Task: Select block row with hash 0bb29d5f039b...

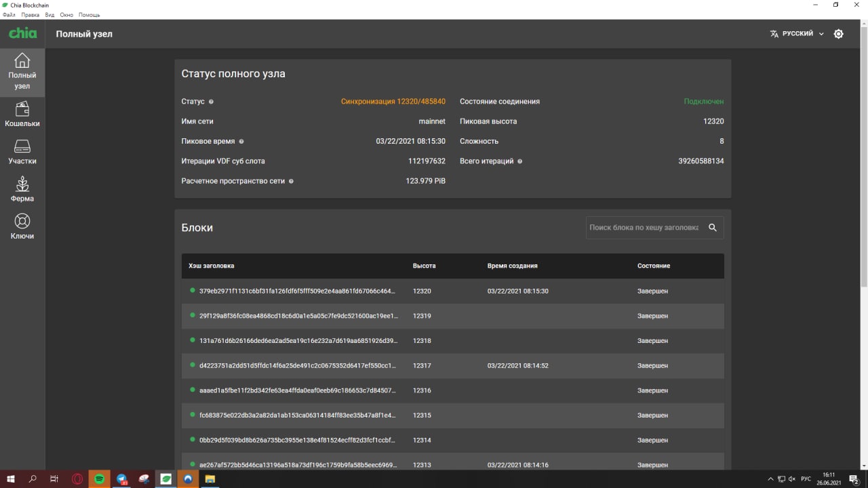Action: 453,440
